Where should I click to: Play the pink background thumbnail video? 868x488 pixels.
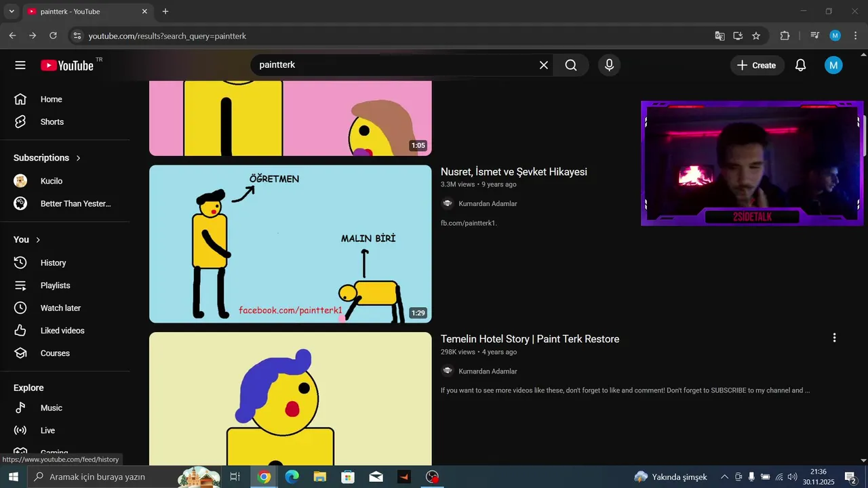pyautogui.click(x=290, y=118)
